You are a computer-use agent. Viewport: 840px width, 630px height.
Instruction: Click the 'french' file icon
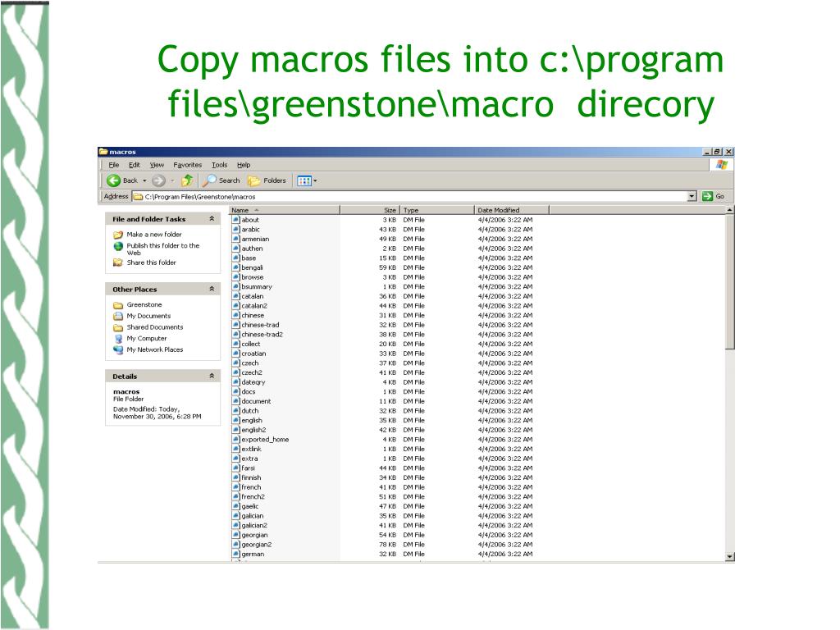[x=235, y=487]
